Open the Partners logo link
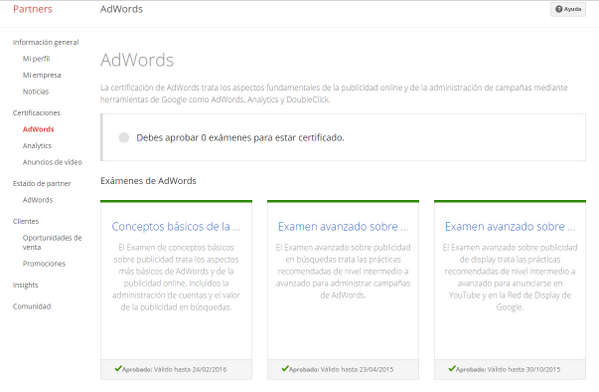 32,9
